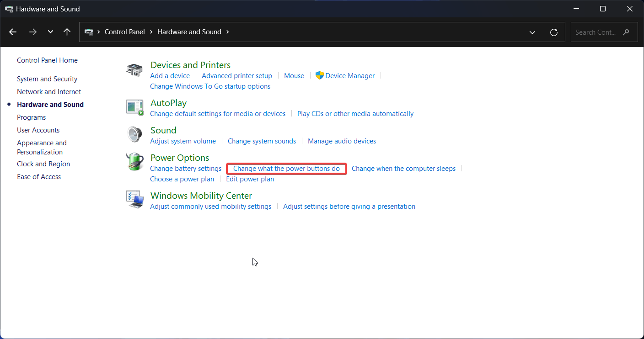
Task: Click the forward navigation arrow
Action: click(32, 32)
